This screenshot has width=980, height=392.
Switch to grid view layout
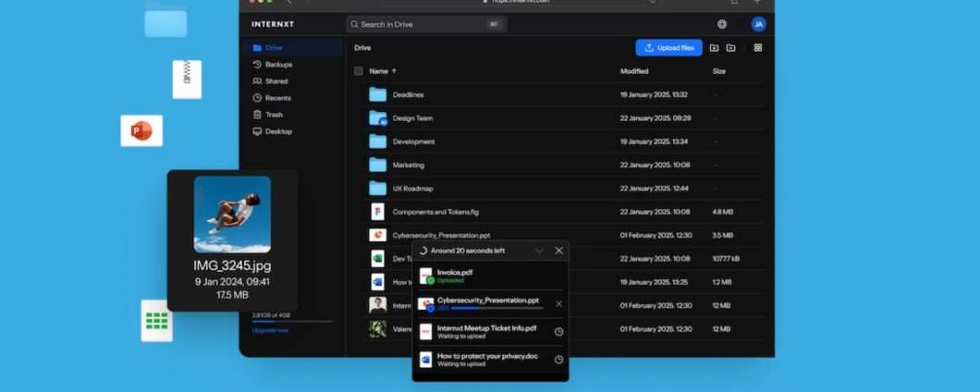click(758, 47)
